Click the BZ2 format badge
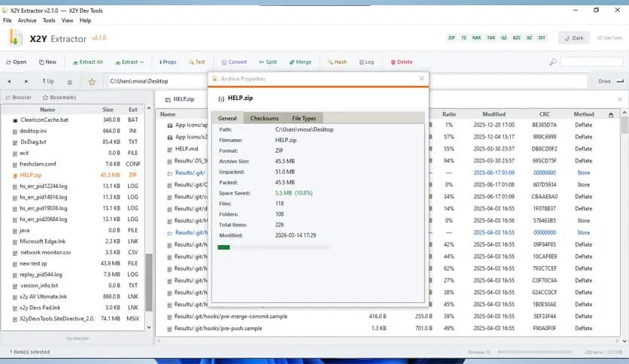Viewport: 629px width, 364px height. point(517,38)
